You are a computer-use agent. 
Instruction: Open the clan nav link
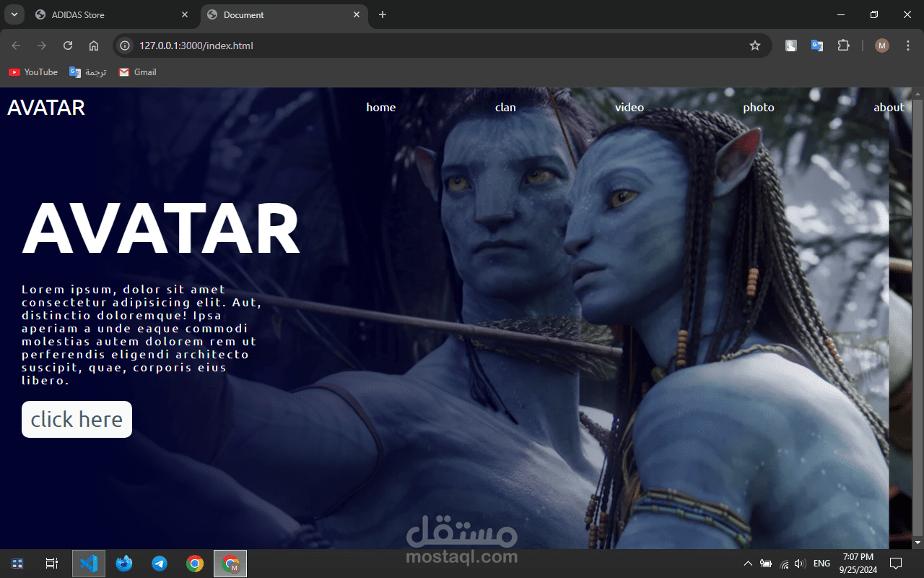(x=505, y=108)
